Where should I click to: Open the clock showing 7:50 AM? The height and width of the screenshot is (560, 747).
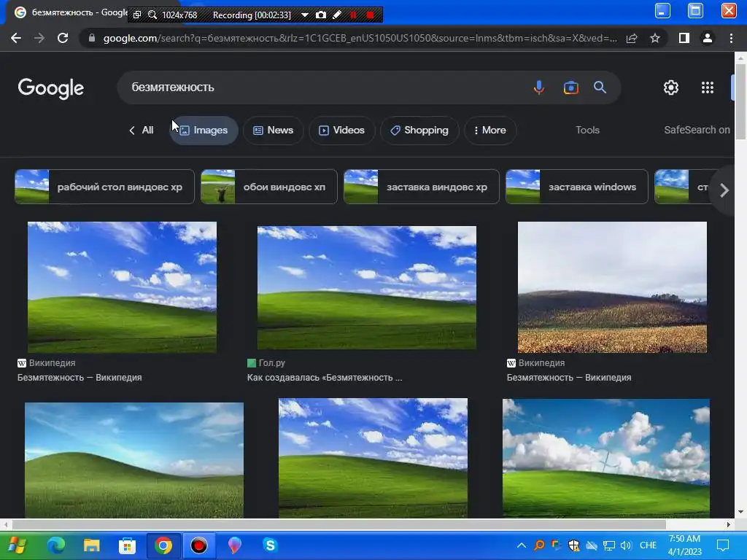click(x=684, y=545)
